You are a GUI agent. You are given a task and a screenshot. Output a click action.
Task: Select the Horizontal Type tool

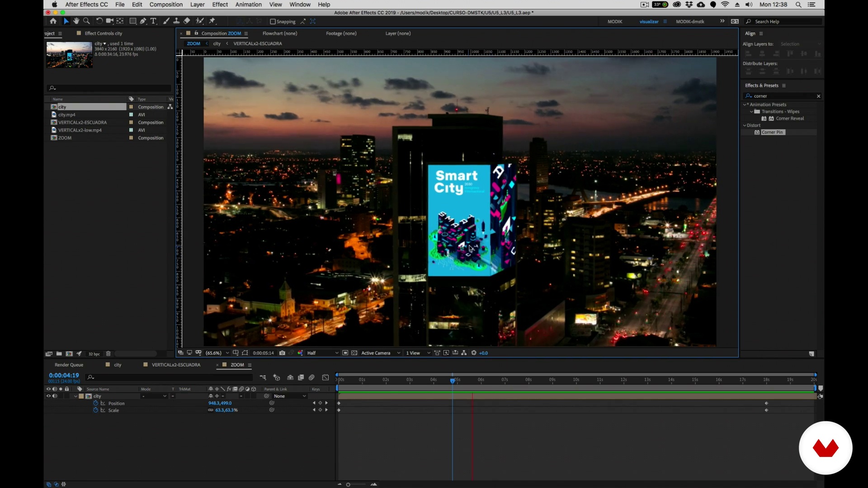153,21
